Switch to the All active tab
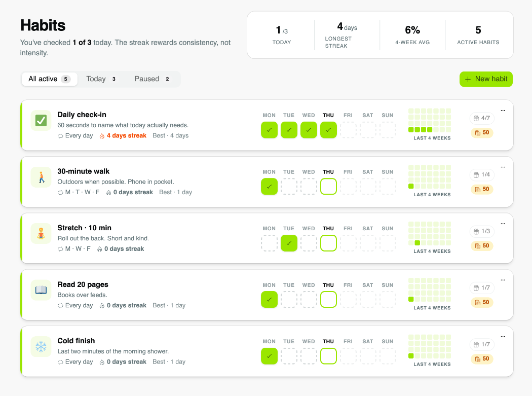Image resolution: width=532 pixels, height=396 pixels. [50, 79]
